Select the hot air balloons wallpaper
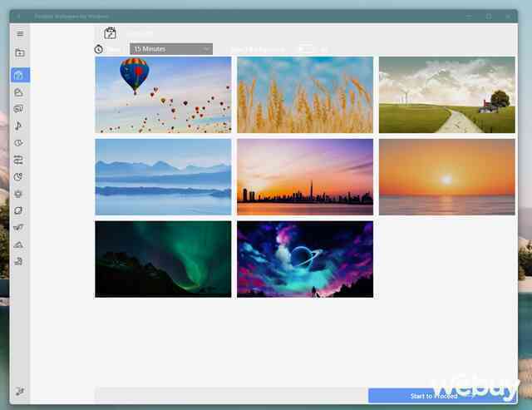532x410 pixels. (x=163, y=95)
